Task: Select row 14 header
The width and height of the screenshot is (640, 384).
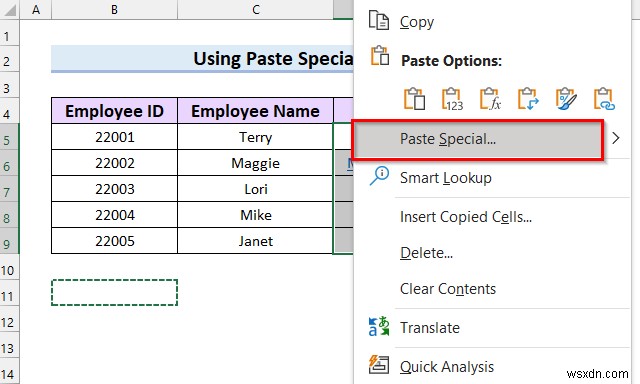Action: pyautogui.click(x=9, y=371)
